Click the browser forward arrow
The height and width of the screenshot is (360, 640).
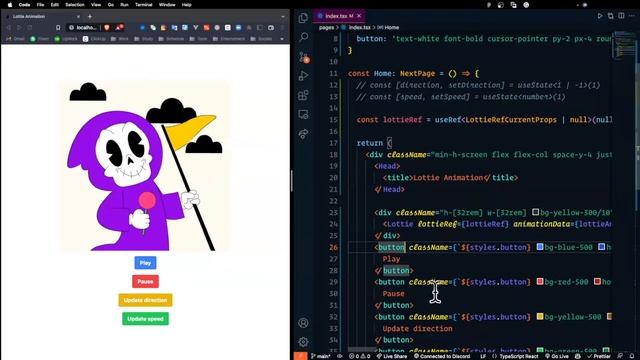pos(19,28)
